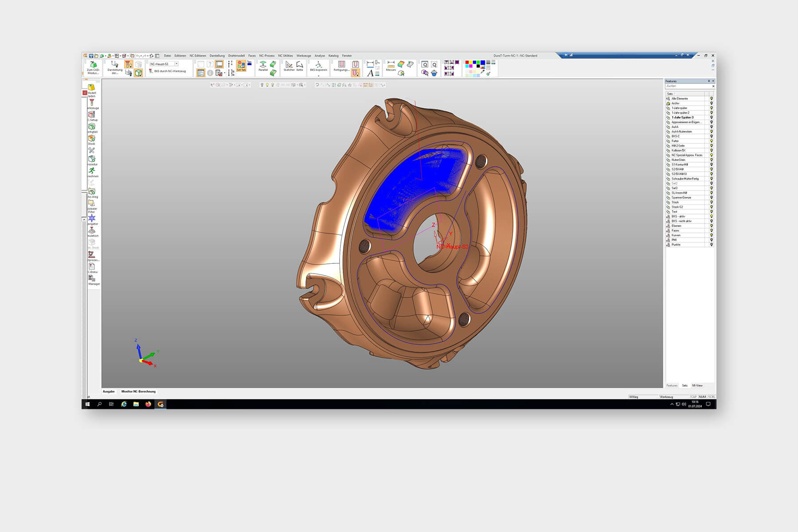Open File Explorer from the taskbar
This screenshot has width=798, height=532.
(x=136, y=404)
